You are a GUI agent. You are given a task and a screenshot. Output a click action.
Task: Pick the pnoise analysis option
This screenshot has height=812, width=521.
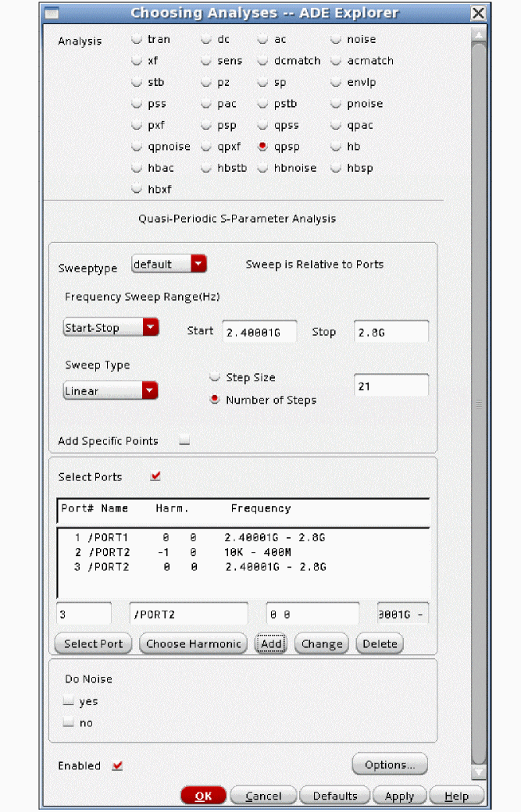pos(336,104)
